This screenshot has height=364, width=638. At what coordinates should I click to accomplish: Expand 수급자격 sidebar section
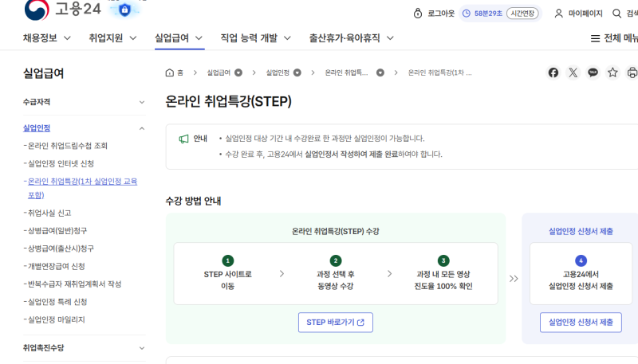point(85,102)
